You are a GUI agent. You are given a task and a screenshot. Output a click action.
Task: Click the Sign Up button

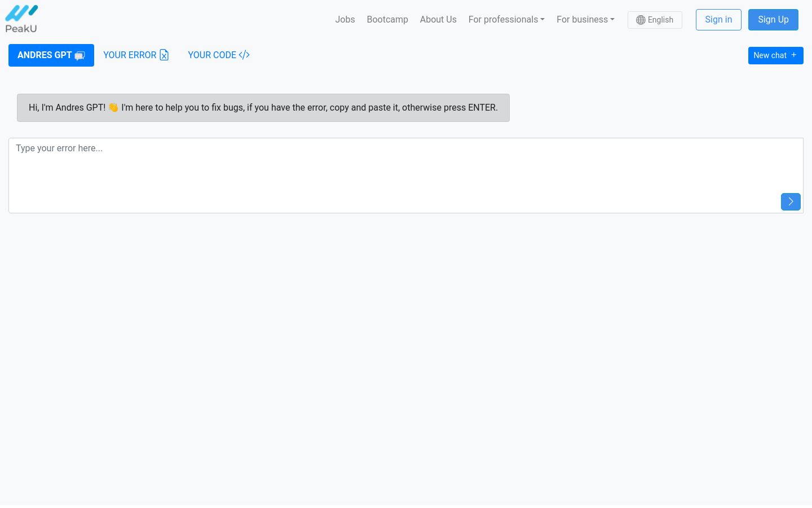click(773, 20)
